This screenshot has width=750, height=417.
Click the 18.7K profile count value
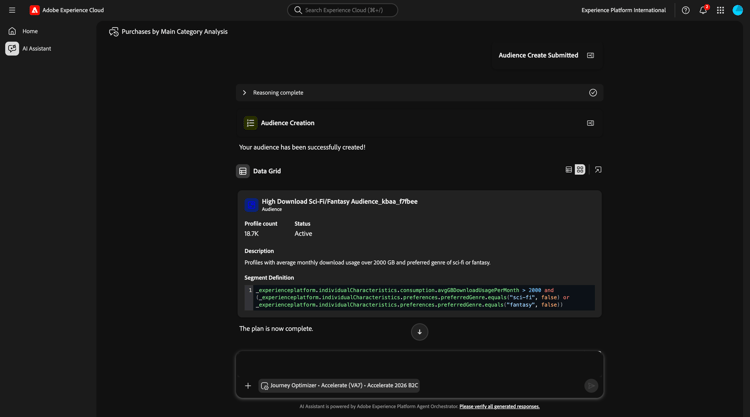252,234
